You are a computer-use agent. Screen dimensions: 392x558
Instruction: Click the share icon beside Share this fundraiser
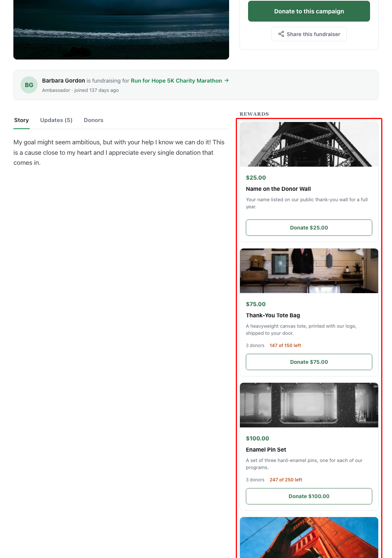coord(281,34)
